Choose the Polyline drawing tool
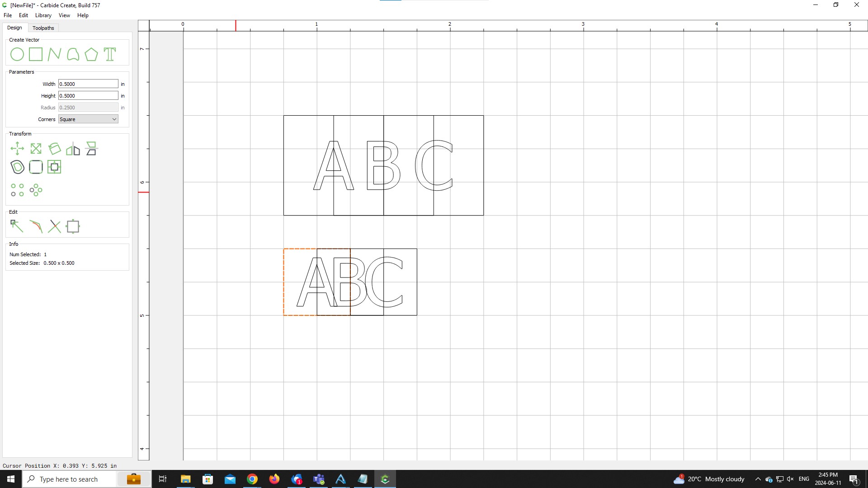This screenshot has width=868, height=488. pos(54,55)
